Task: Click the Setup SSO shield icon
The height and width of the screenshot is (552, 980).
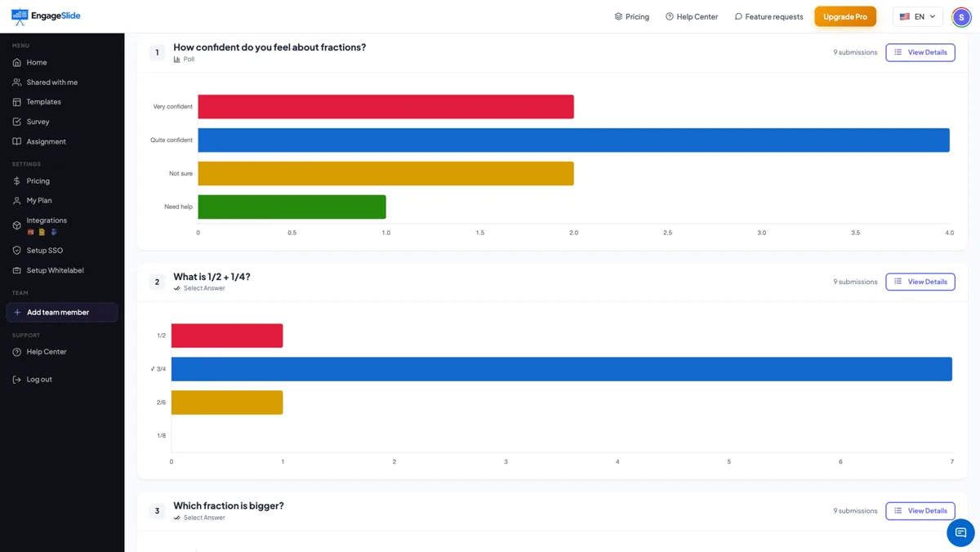Action: tap(17, 251)
